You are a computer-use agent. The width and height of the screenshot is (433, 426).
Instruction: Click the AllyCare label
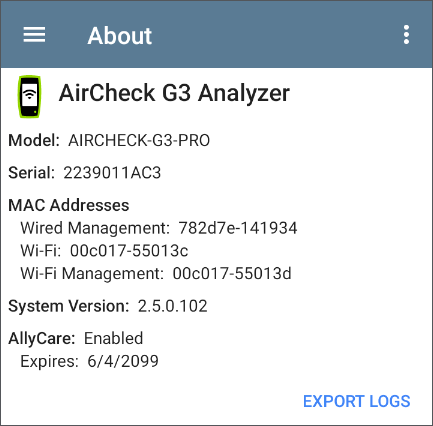[42, 338]
